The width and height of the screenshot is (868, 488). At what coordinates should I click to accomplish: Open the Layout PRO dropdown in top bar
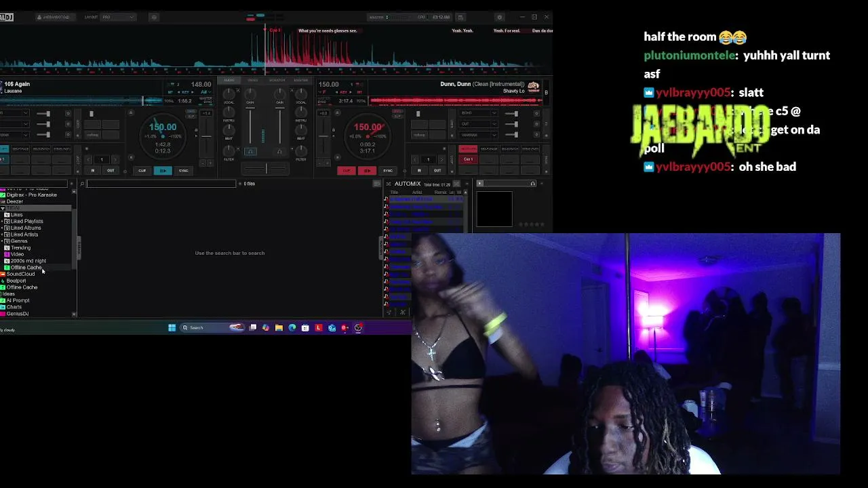tap(117, 17)
